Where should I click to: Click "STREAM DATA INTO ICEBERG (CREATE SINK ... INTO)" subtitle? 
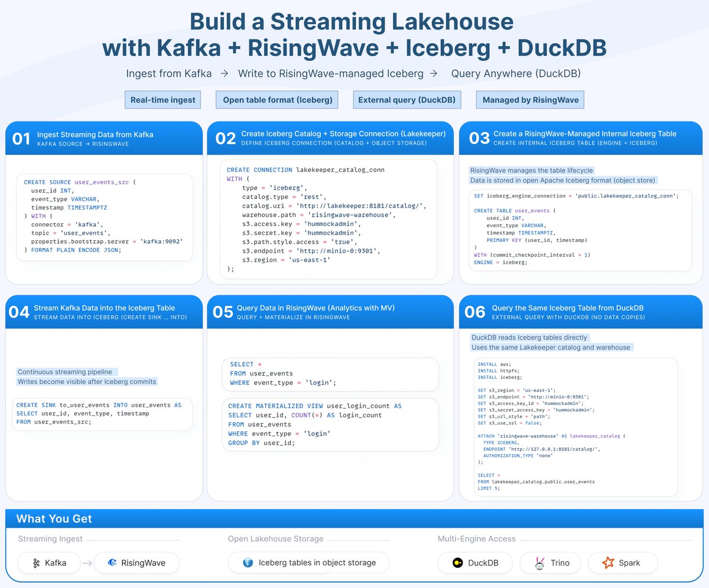pos(110,317)
